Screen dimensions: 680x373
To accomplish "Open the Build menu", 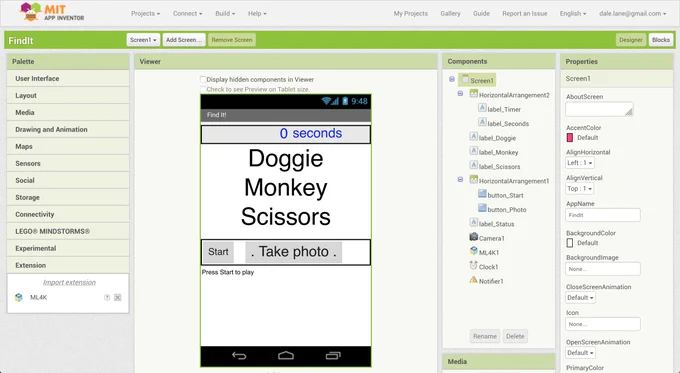I will click(x=225, y=13).
